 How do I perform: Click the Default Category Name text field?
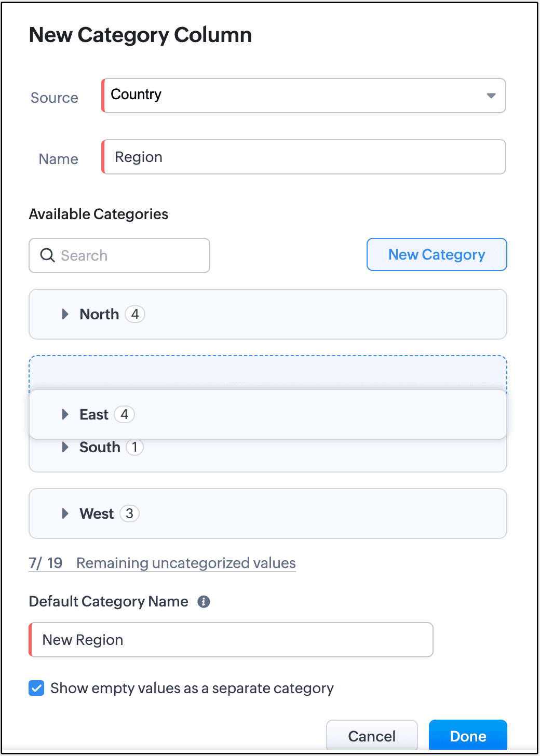(x=231, y=640)
